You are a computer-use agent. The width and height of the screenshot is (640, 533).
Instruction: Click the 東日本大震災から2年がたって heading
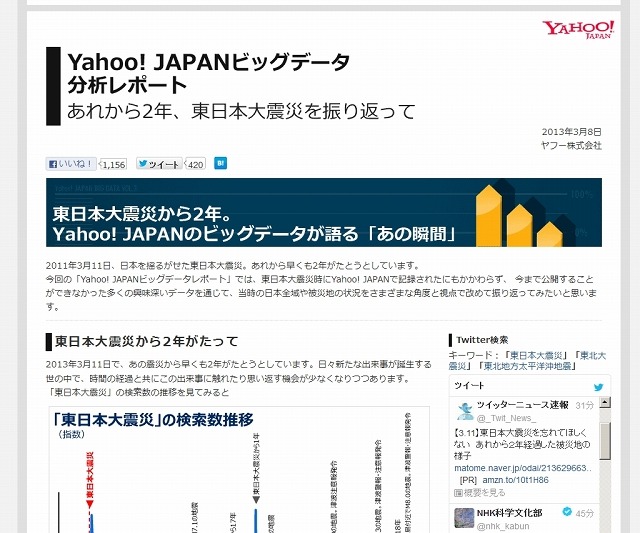pyautogui.click(x=147, y=341)
